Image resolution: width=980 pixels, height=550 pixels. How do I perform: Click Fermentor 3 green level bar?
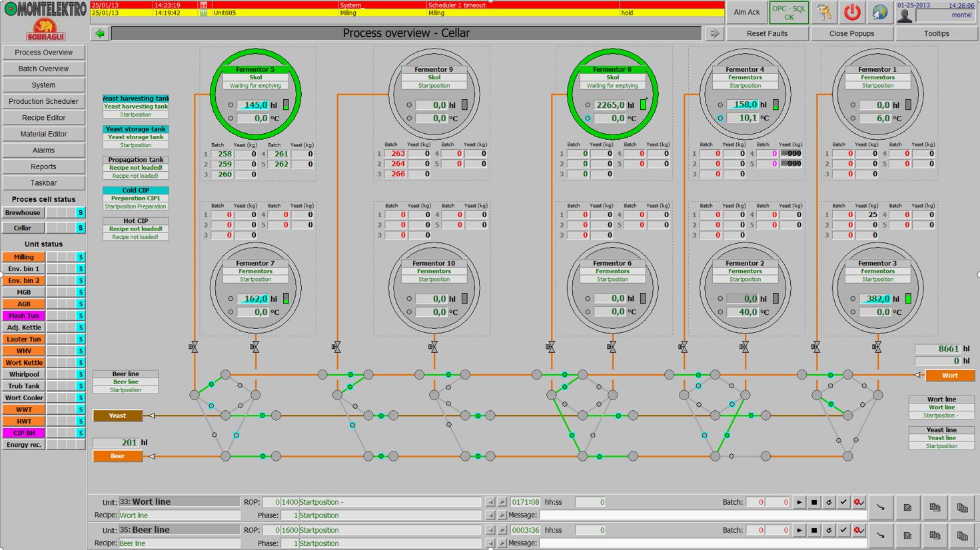[x=908, y=298]
